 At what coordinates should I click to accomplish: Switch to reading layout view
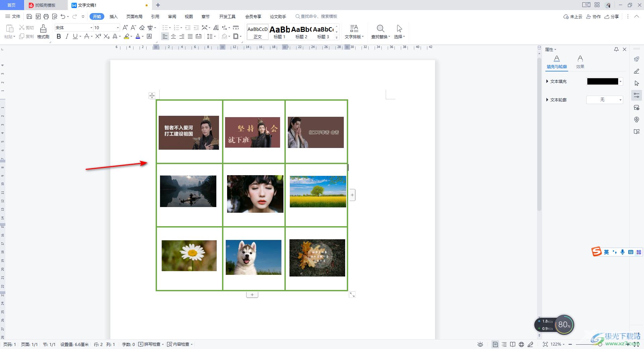[x=513, y=344]
